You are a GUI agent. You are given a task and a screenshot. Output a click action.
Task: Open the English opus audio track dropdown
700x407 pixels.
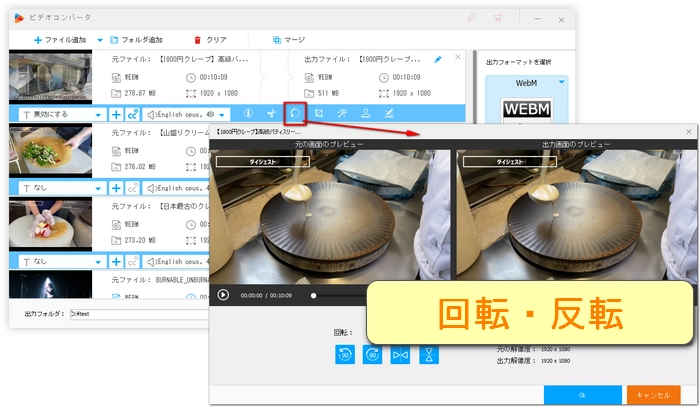[224, 115]
